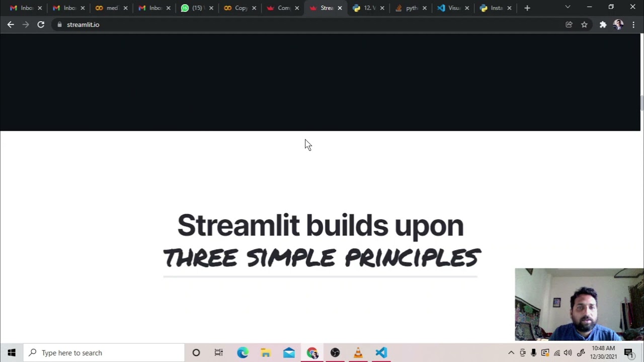Viewport: 644px width, 362px height.
Task: Open File Explorer from the taskbar
Action: (266, 352)
